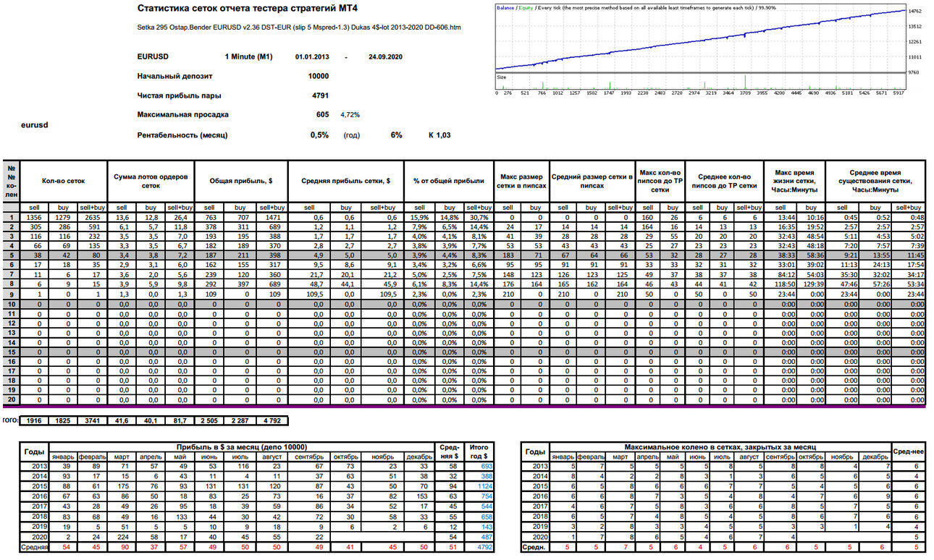The image size is (934, 560).
Task: Select the end date '24.09.2020'
Action: click(x=385, y=56)
